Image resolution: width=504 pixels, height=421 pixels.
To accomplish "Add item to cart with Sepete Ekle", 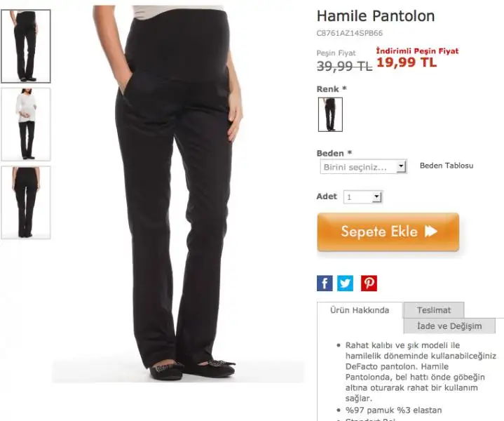I will (388, 232).
